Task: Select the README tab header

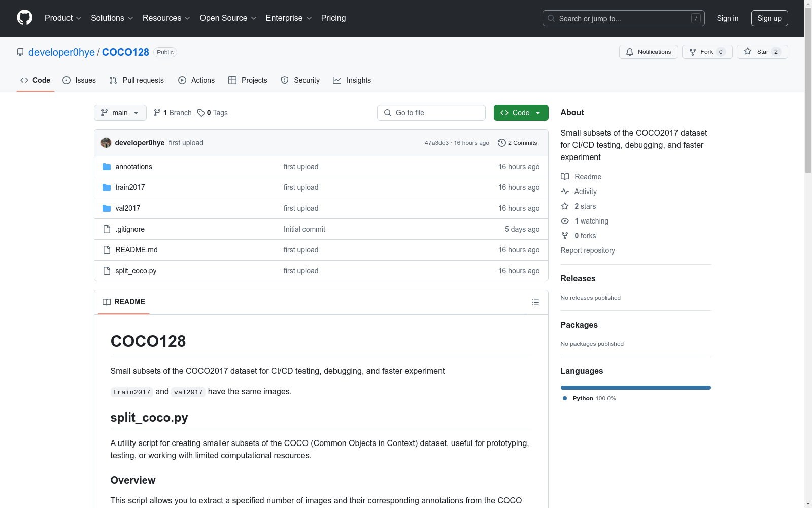Action: point(124,302)
